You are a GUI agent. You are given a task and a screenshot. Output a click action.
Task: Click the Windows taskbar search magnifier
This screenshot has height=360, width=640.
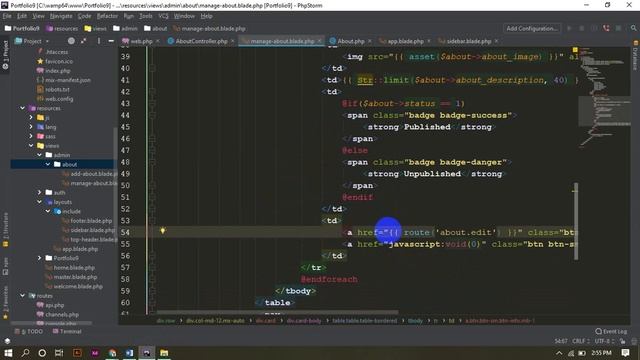tap(25, 353)
